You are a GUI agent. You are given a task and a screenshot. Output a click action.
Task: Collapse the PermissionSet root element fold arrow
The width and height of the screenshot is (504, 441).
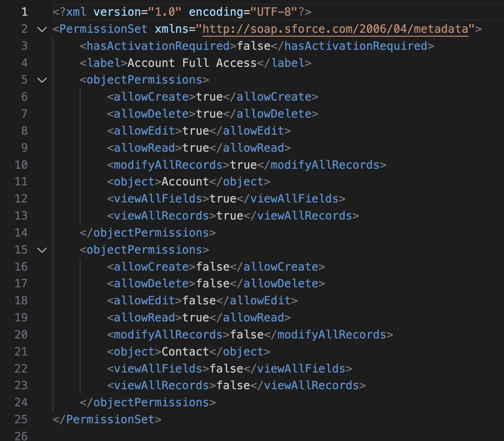pyautogui.click(x=42, y=29)
